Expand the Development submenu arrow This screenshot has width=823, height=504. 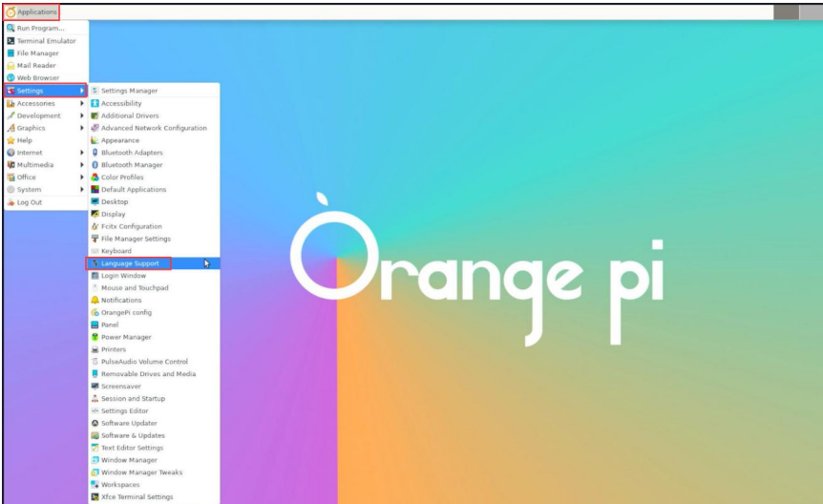[82, 115]
